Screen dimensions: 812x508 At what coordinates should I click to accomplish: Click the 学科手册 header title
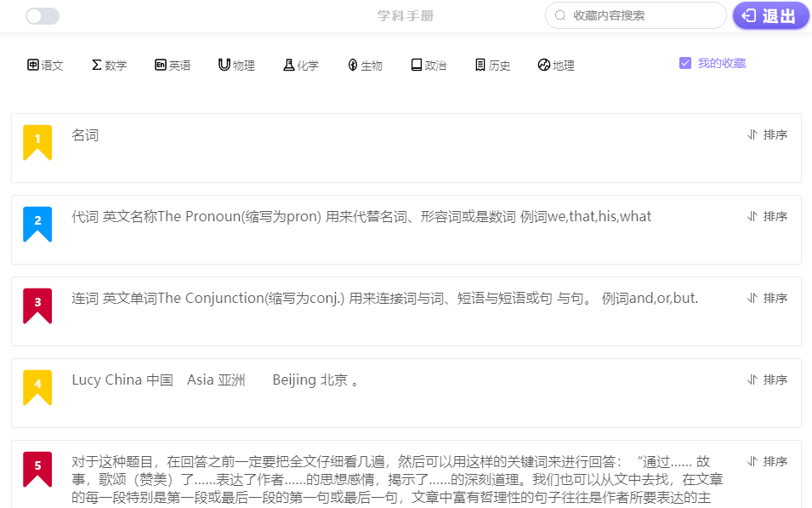click(406, 16)
